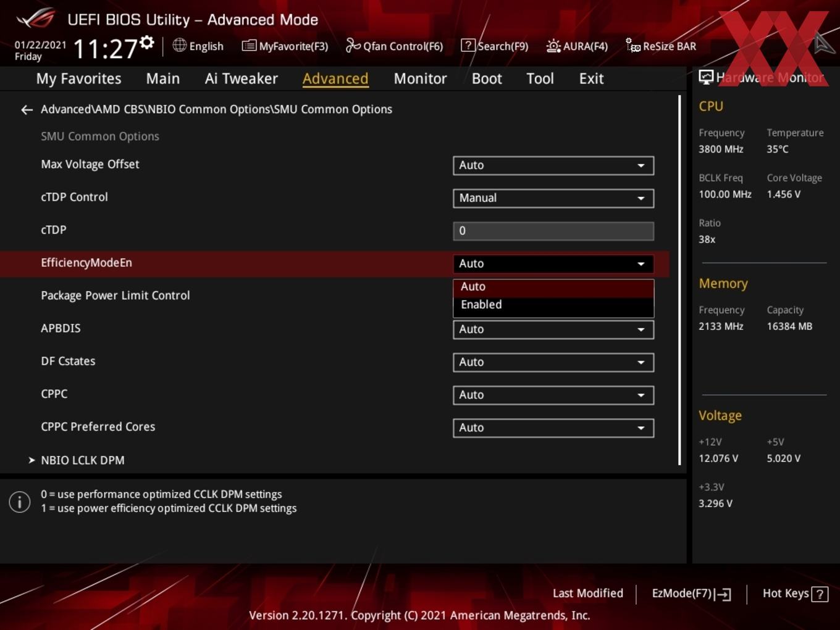Open Qfan Control(F6)
The height and width of the screenshot is (630, 840).
click(394, 46)
